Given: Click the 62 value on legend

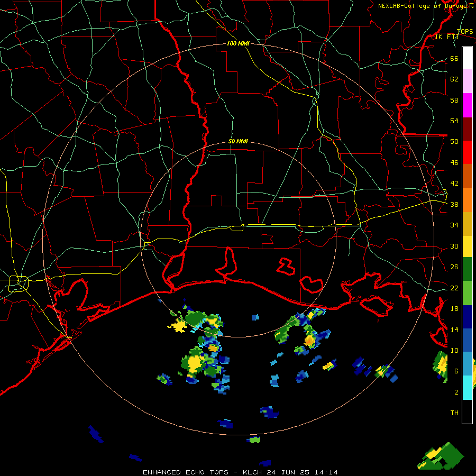Looking at the screenshot, I should (x=454, y=79).
